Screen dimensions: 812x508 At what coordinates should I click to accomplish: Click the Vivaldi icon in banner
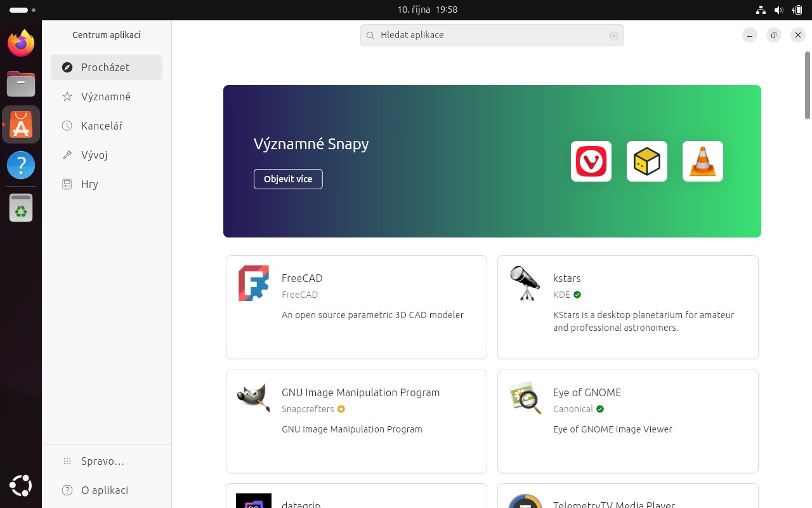(591, 161)
